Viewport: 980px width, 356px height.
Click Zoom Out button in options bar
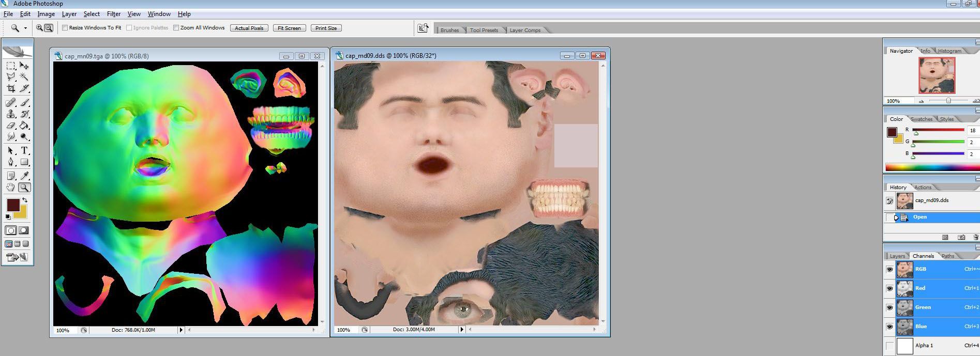click(49, 28)
